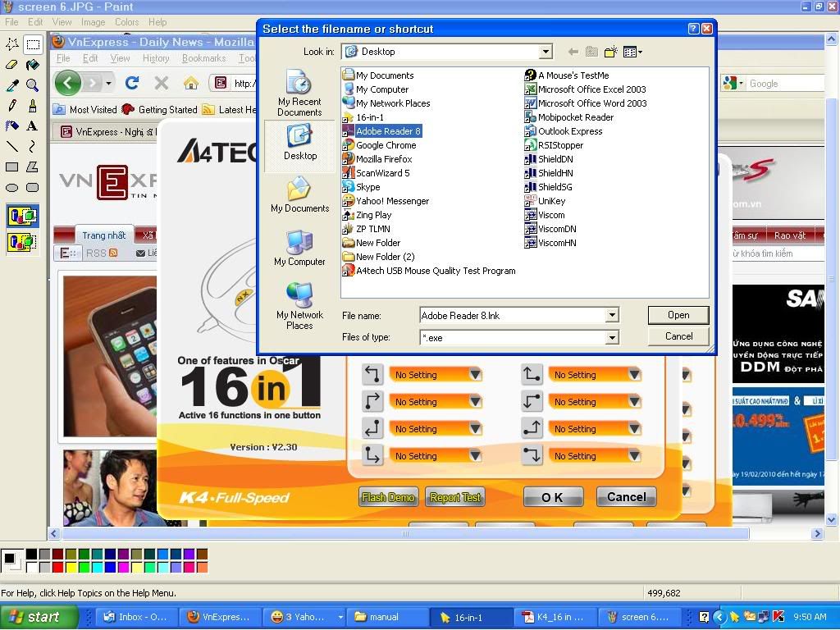Open the View Menu dropdown in dialog
Viewport: 840px width, 630px height.
(632, 52)
